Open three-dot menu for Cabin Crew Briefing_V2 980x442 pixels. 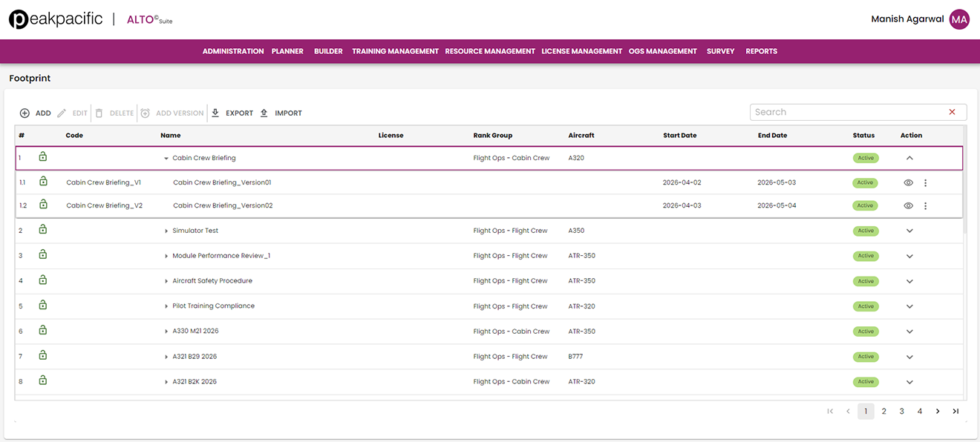pos(925,205)
